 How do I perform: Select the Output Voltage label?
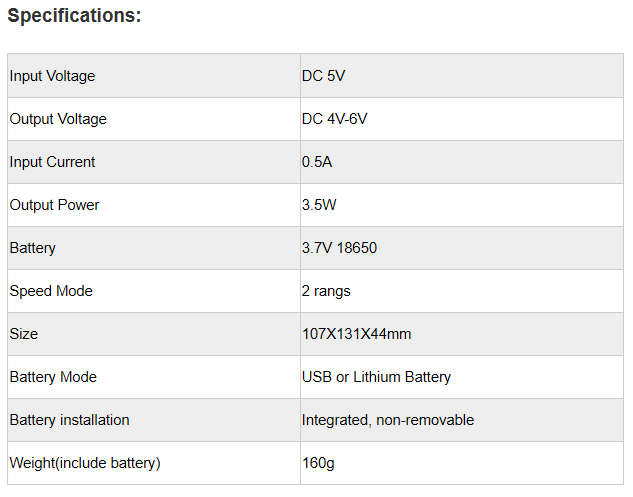[x=58, y=119]
